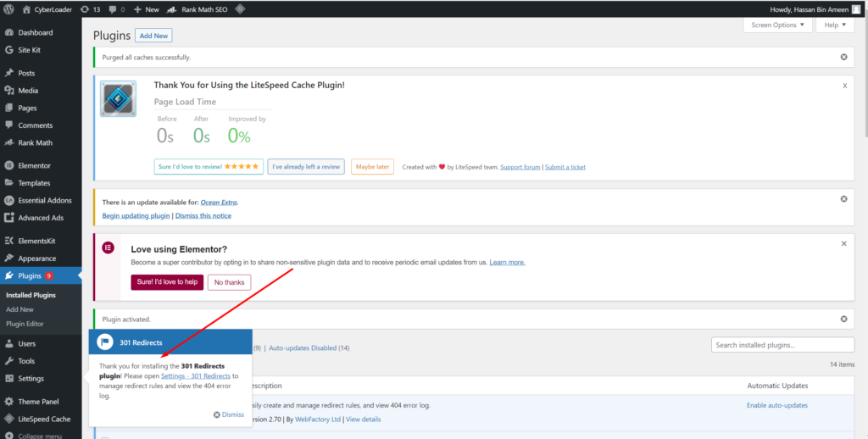Click I've already left a review button
This screenshot has height=439, width=868.
pyautogui.click(x=306, y=167)
